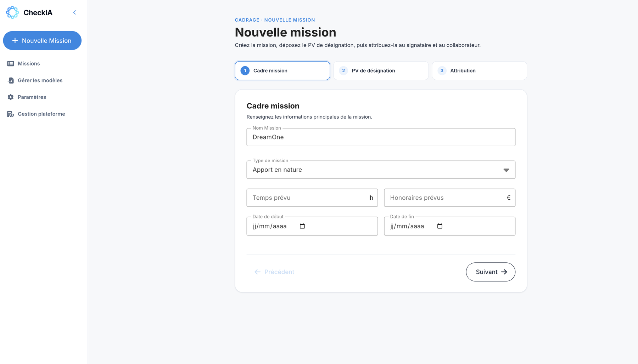
Task: Click the Précédent button
Action: [x=274, y=272]
